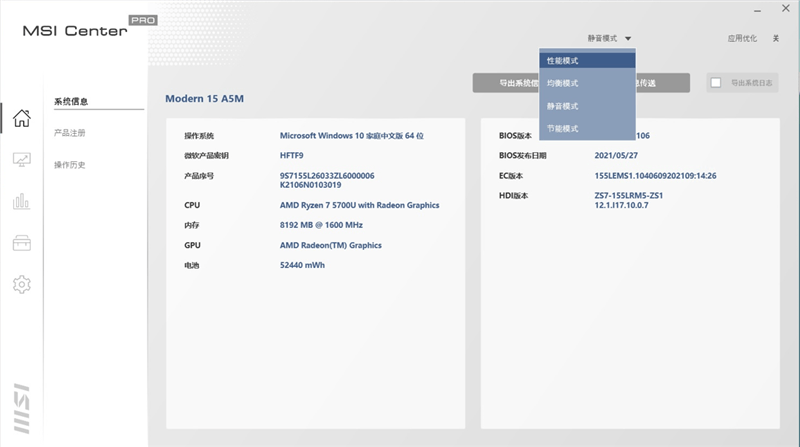This screenshot has width=800, height=447.
Task: Collapse the 静音模式 dropdown arrow
Action: coord(628,38)
